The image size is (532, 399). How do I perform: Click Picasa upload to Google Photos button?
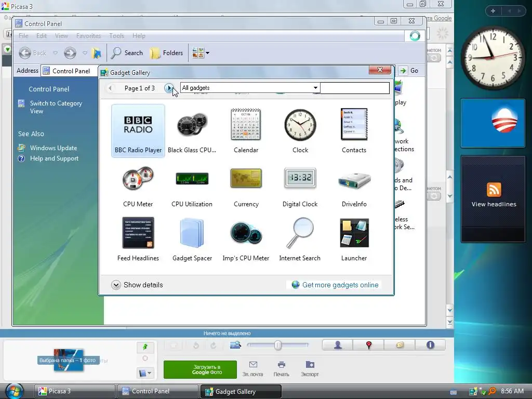(200, 369)
